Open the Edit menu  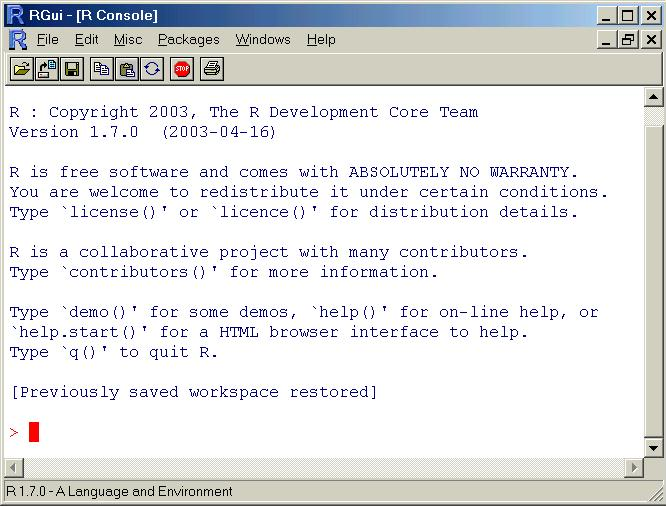click(x=86, y=40)
